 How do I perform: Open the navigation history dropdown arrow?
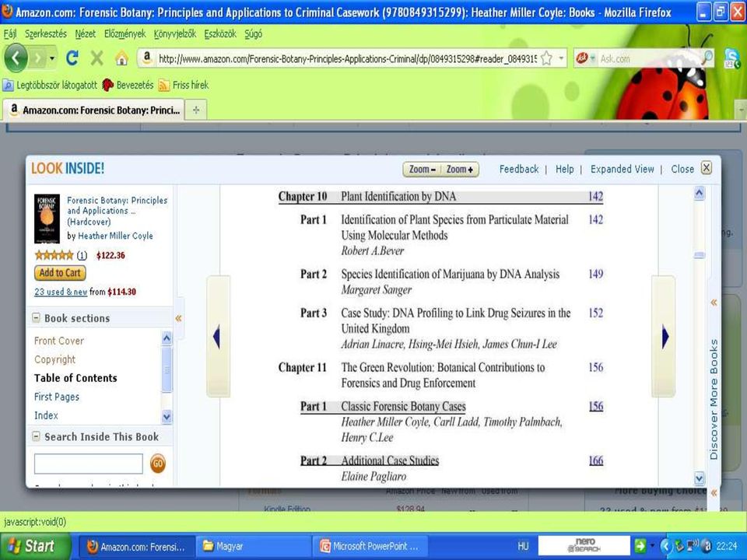[x=52, y=58]
